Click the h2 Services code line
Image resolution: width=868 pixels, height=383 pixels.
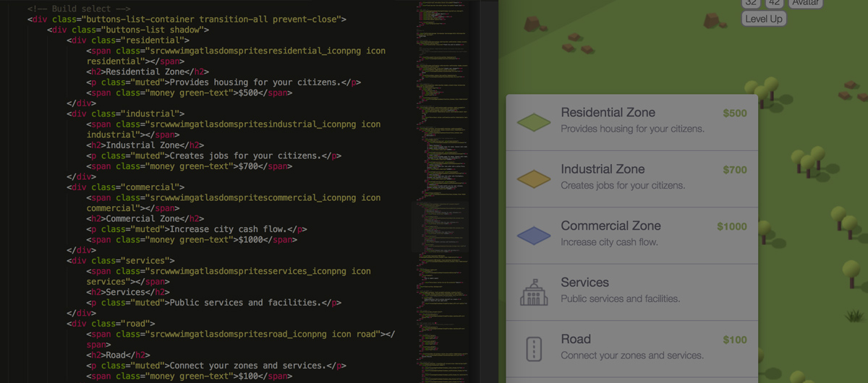pyautogui.click(x=128, y=292)
